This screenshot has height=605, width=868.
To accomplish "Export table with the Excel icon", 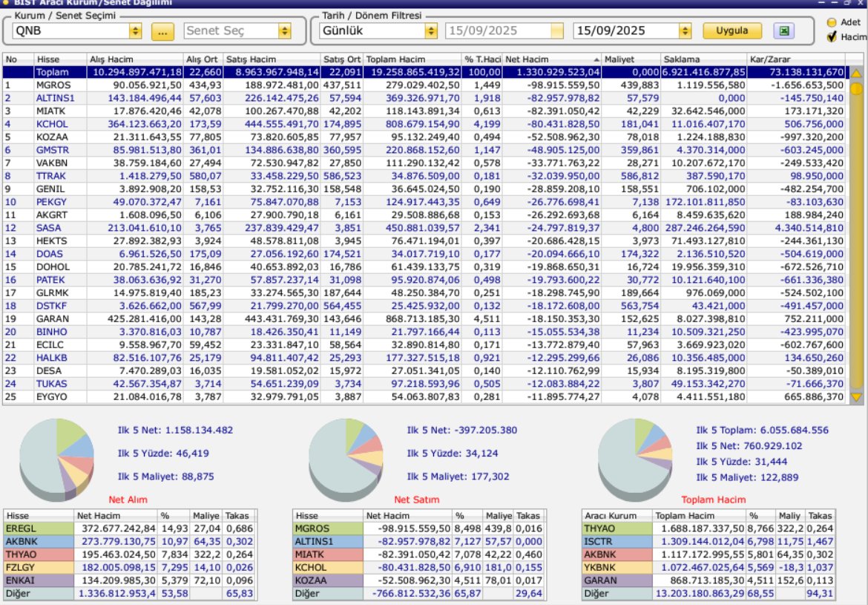I will (x=784, y=31).
